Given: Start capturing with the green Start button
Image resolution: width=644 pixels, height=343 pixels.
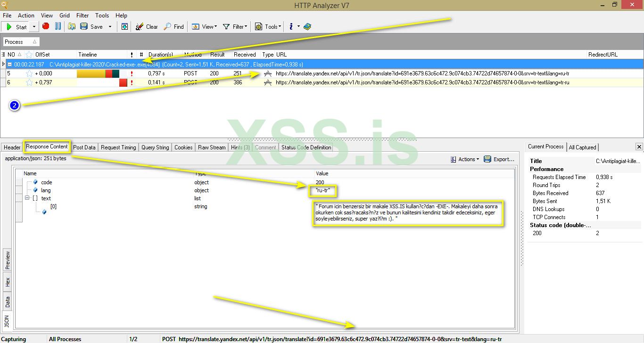Looking at the screenshot, I should (x=16, y=27).
